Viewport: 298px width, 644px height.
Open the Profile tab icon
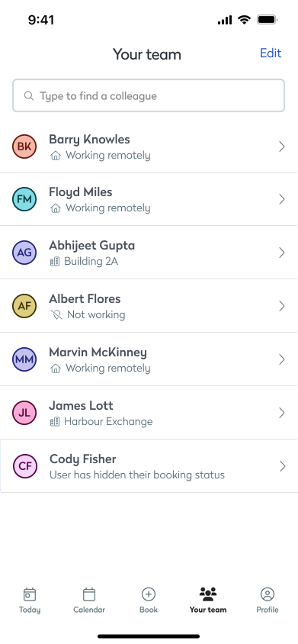(x=268, y=594)
